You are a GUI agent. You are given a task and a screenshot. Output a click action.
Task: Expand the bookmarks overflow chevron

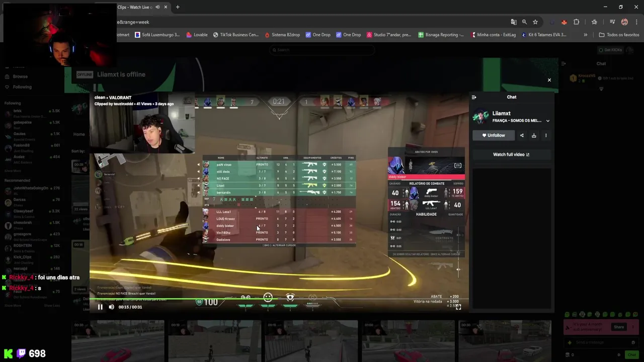[585, 35]
